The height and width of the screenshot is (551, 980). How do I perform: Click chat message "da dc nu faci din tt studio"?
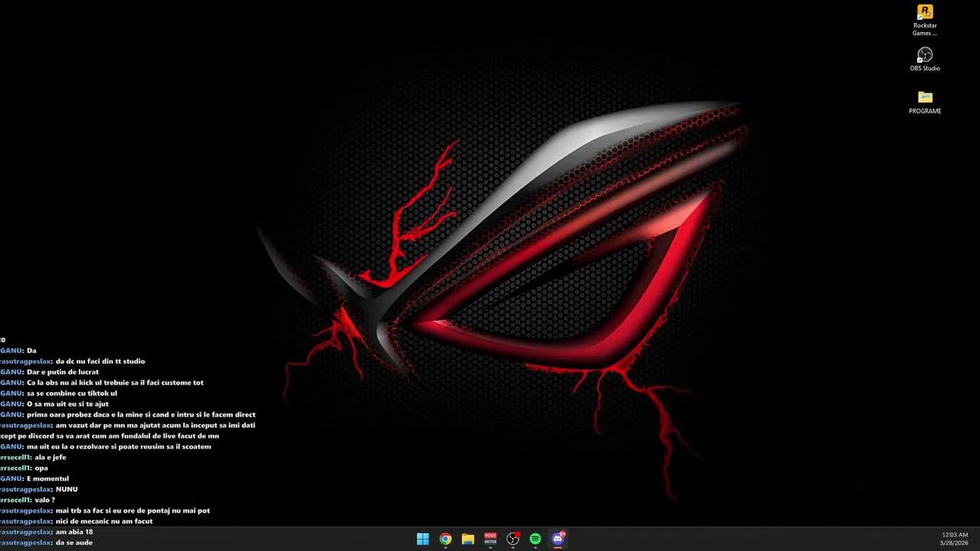pyautogui.click(x=100, y=361)
